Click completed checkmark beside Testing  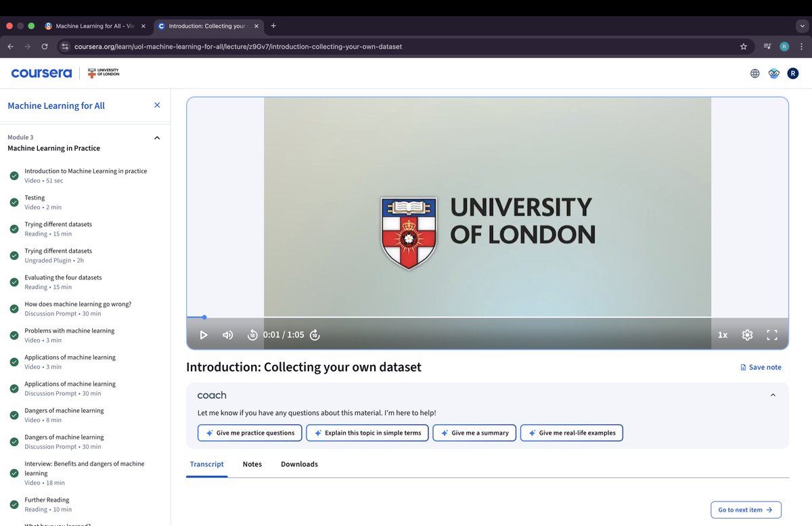[14, 202]
